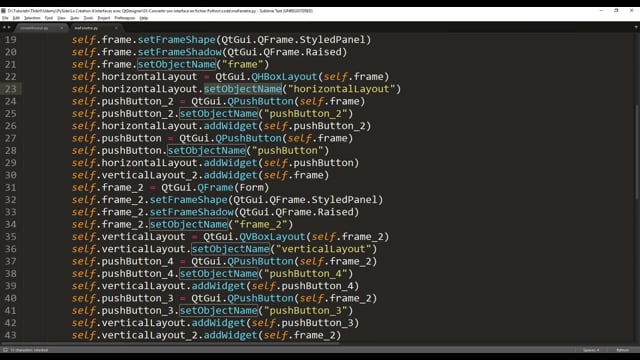Switch to the inactive first file tab
The width and height of the screenshot is (640, 360).
click(40, 28)
